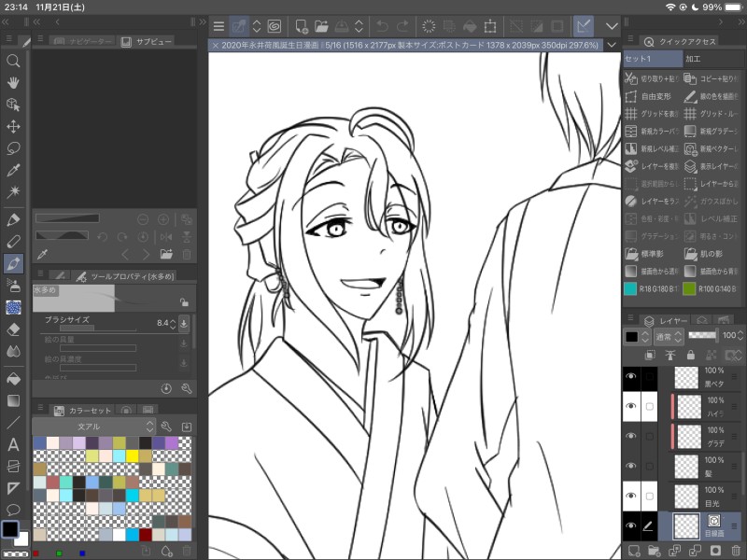Select the Eyedropper tool in toolbar
Image resolution: width=747 pixels, height=560 pixels.
point(13,171)
